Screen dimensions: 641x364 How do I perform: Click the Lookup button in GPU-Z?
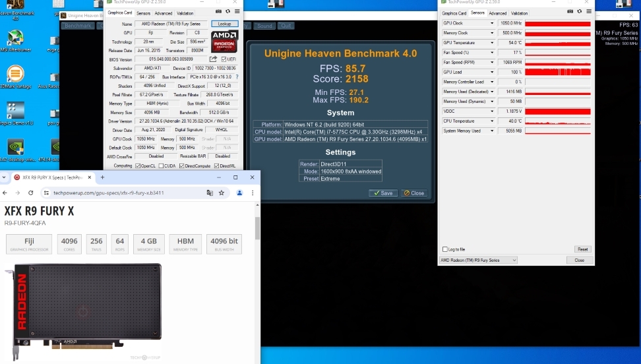pos(224,24)
